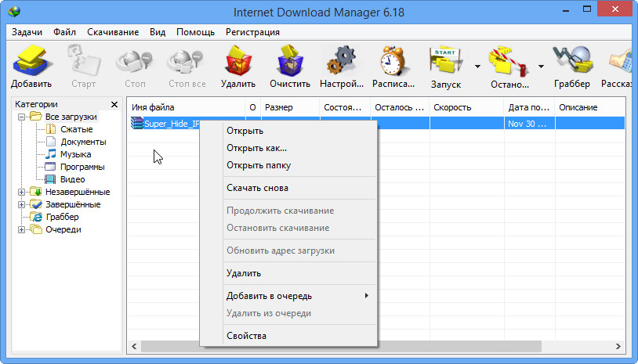Viewport: 638px width, 364px height.
Task: Click the Все загрузки open folder icon
Action: (x=36, y=117)
